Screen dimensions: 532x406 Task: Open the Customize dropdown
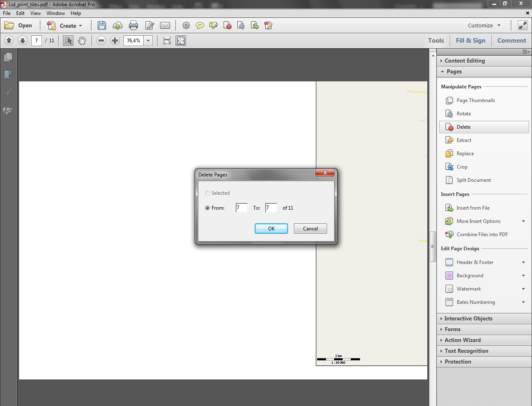(x=484, y=25)
